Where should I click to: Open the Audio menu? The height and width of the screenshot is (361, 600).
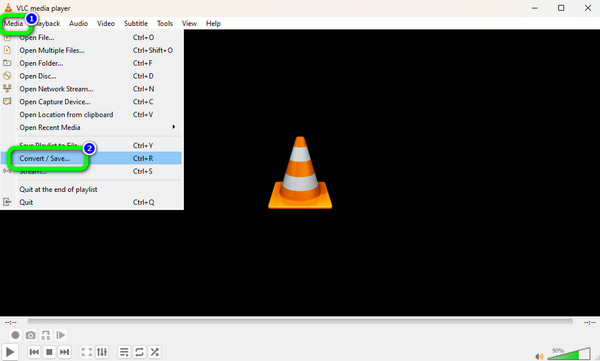78,23
